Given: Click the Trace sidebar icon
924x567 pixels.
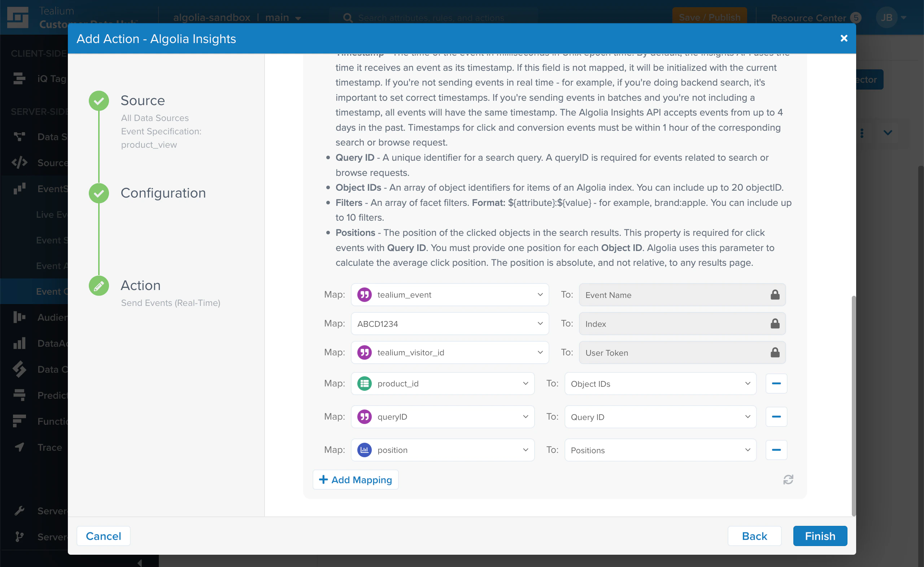Looking at the screenshot, I should click(19, 447).
